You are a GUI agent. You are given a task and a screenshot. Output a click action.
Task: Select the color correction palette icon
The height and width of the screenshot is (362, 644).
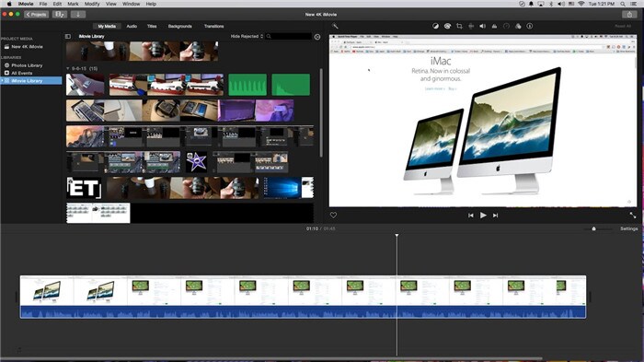(x=447, y=26)
